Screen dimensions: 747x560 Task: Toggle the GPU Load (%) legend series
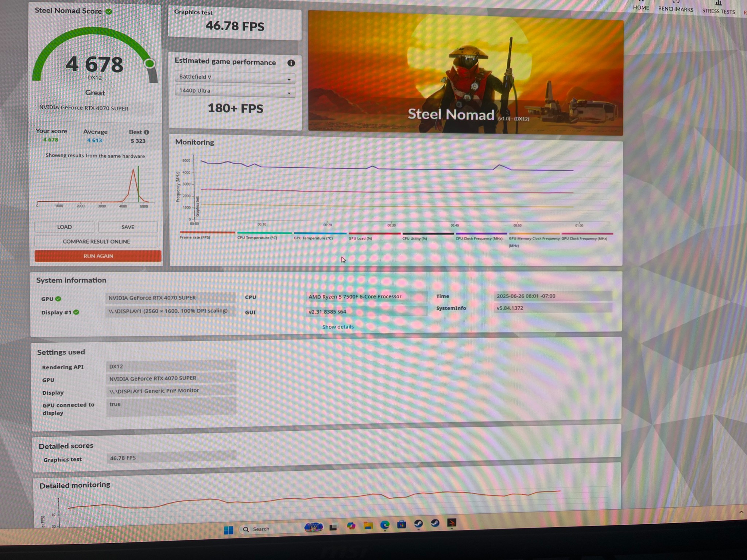360,238
